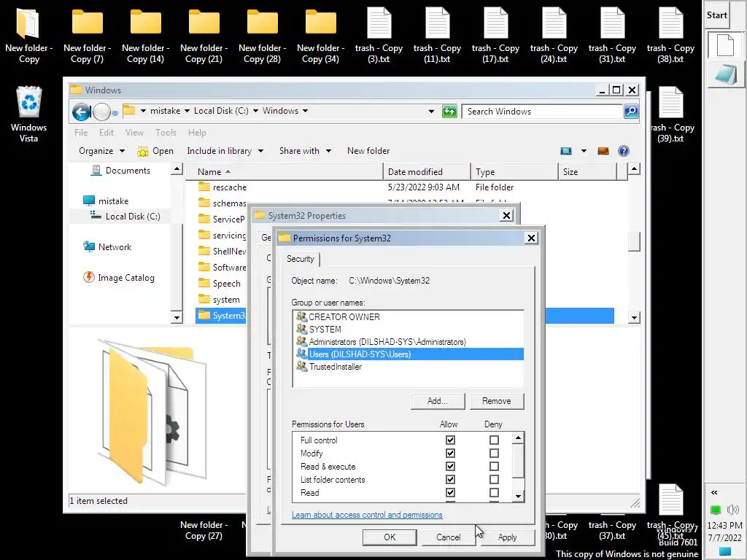Open the Tools menu

(x=166, y=133)
